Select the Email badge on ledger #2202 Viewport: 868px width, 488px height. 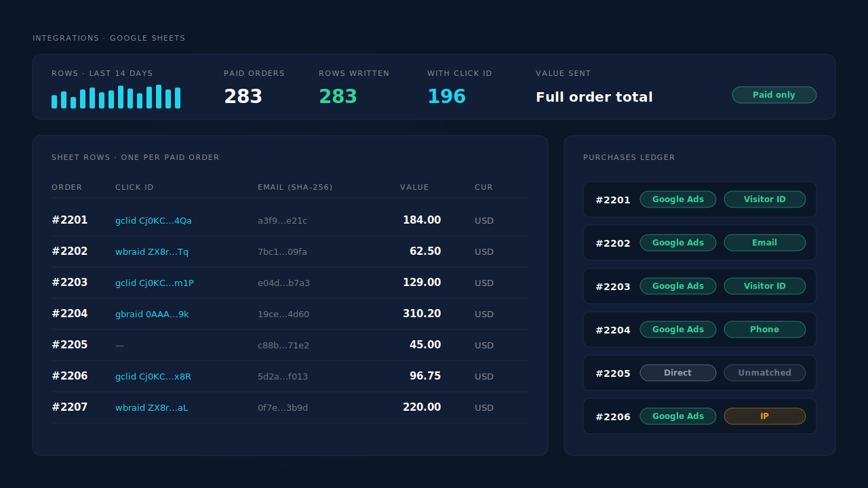click(765, 243)
